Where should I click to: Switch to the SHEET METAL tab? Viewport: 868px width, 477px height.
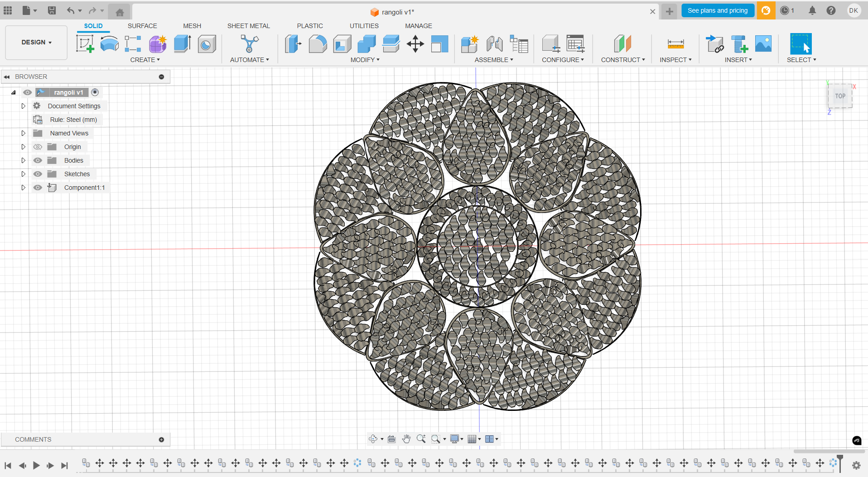pyautogui.click(x=248, y=26)
